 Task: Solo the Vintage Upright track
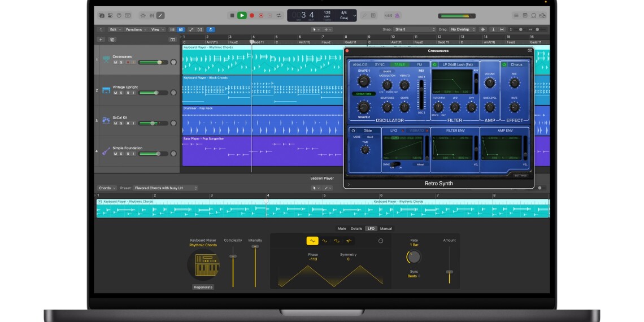point(121,93)
